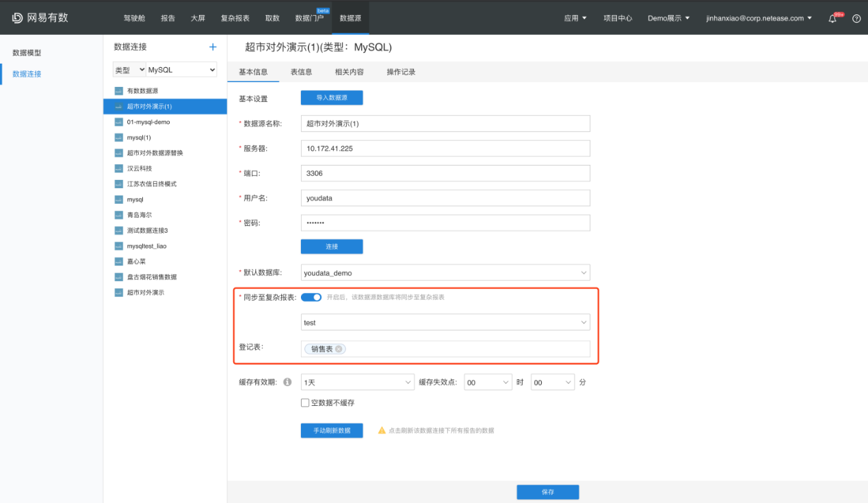Click the database icon beside 有数数据源
Screen dimensions: 868x503
coord(118,91)
